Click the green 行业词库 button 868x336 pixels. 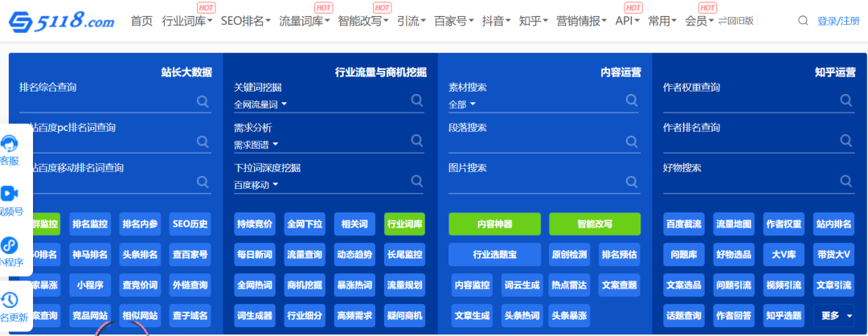tap(404, 224)
